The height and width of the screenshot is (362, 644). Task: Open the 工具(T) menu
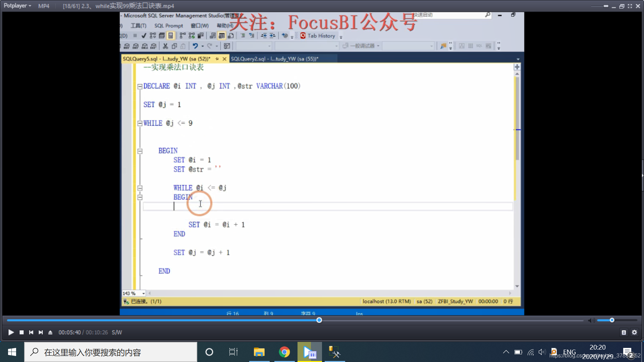coord(139,25)
